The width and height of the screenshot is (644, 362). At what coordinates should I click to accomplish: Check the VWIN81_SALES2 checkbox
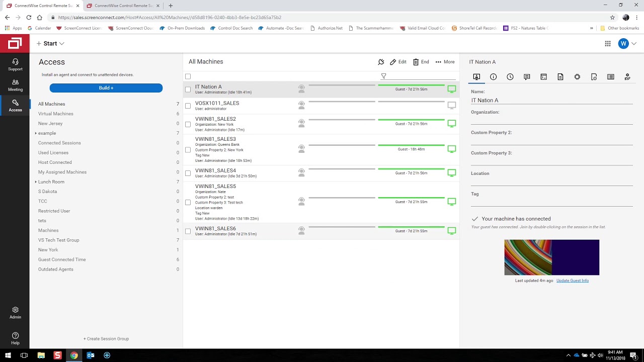(x=188, y=124)
